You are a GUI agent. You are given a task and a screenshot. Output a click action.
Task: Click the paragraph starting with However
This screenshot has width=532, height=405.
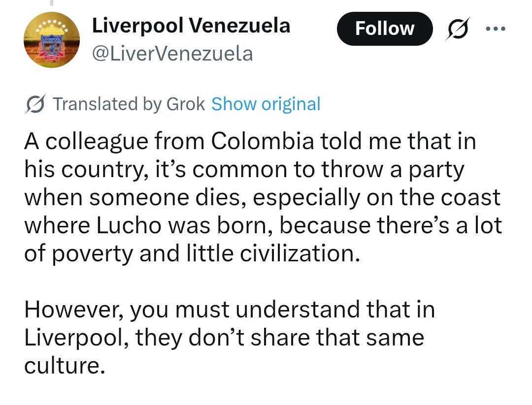[229, 338]
